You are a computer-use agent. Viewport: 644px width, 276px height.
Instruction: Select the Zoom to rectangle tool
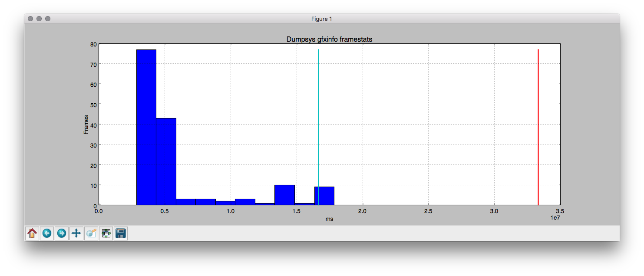[x=91, y=233]
